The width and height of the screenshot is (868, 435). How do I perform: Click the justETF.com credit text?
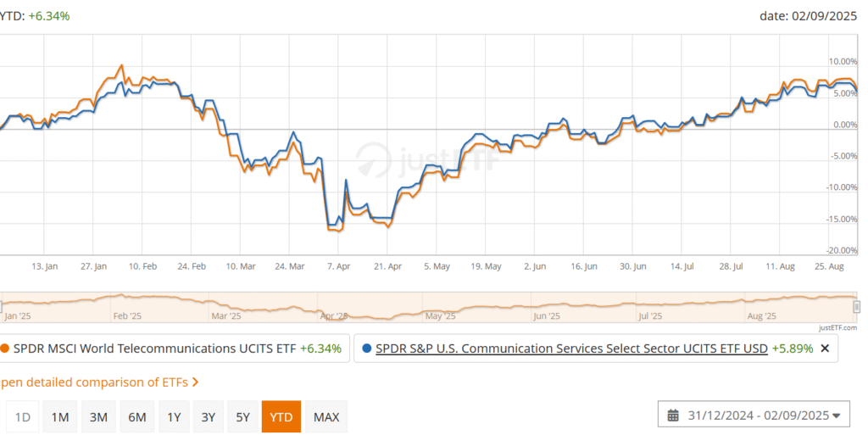click(x=838, y=327)
